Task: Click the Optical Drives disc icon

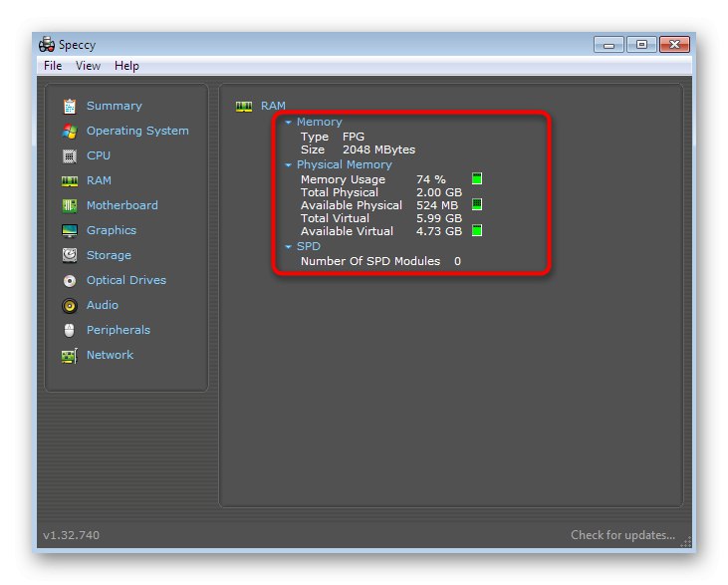Action: 70,281
